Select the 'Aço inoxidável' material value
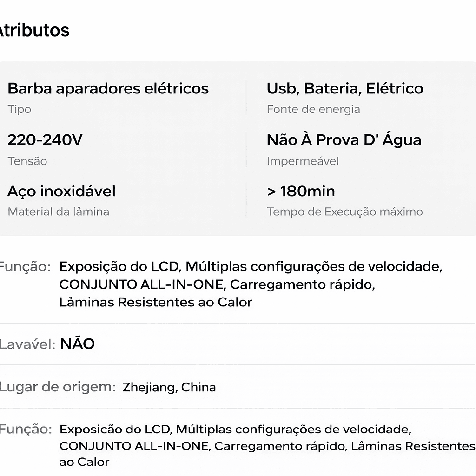The height and width of the screenshot is (476, 476). (x=61, y=191)
